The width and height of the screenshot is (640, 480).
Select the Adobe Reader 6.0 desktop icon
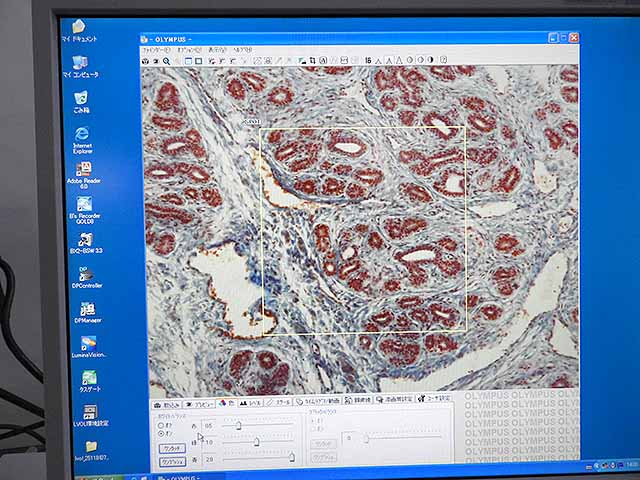[x=84, y=175]
